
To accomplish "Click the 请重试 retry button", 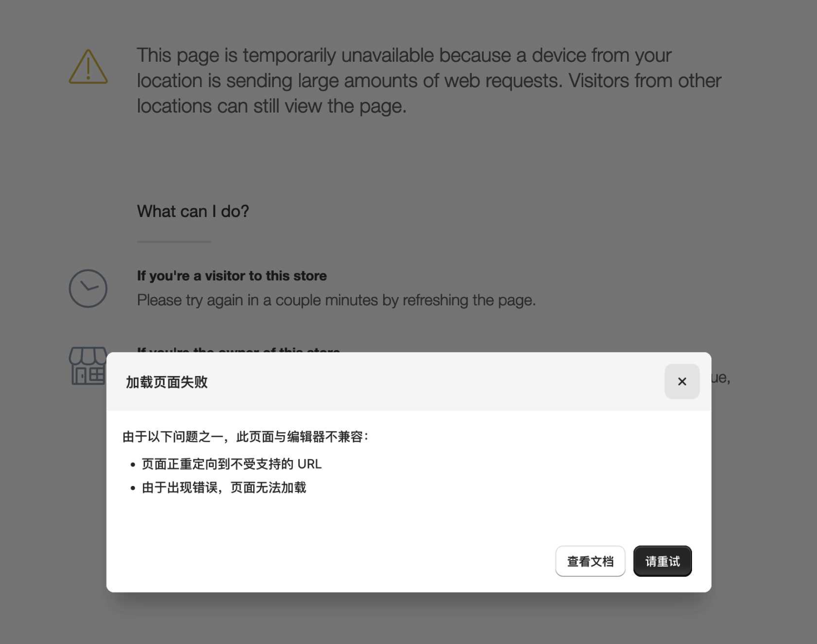I will (x=662, y=561).
